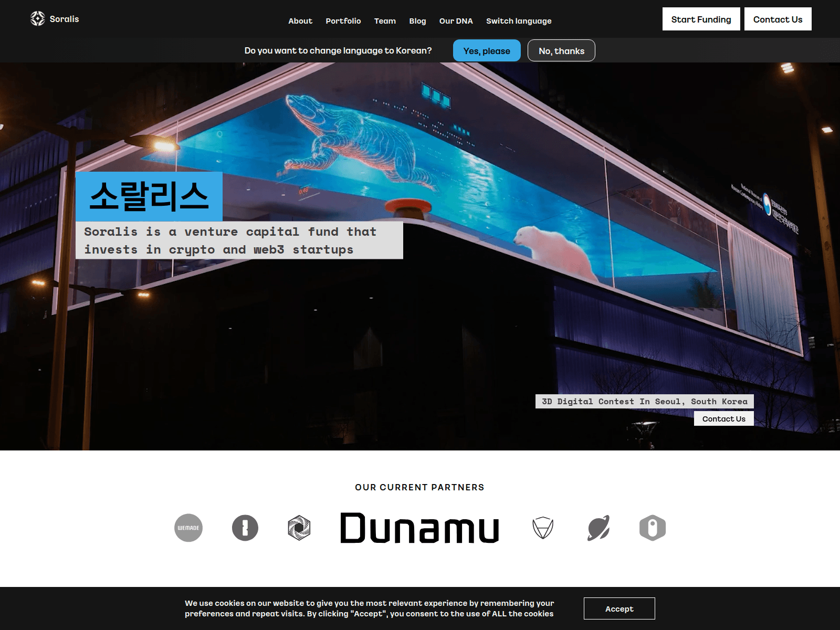Open the Blog link in navigation

pyautogui.click(x=417, y=21)
